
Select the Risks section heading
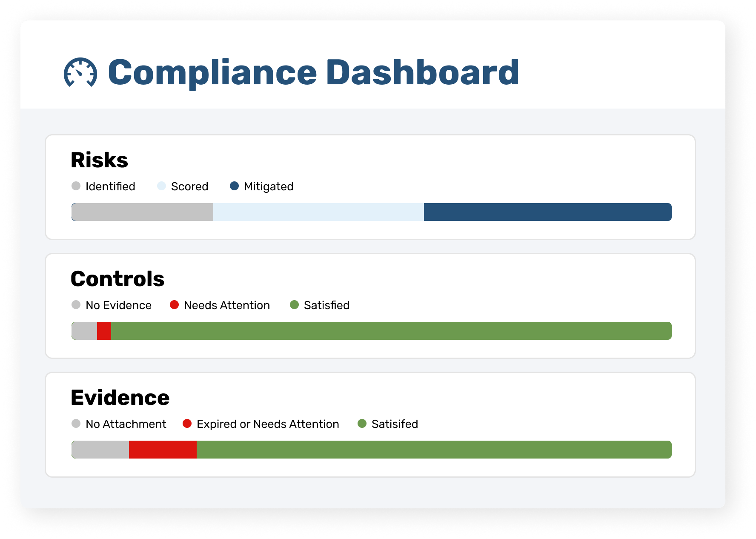click(x=100, y=160)
